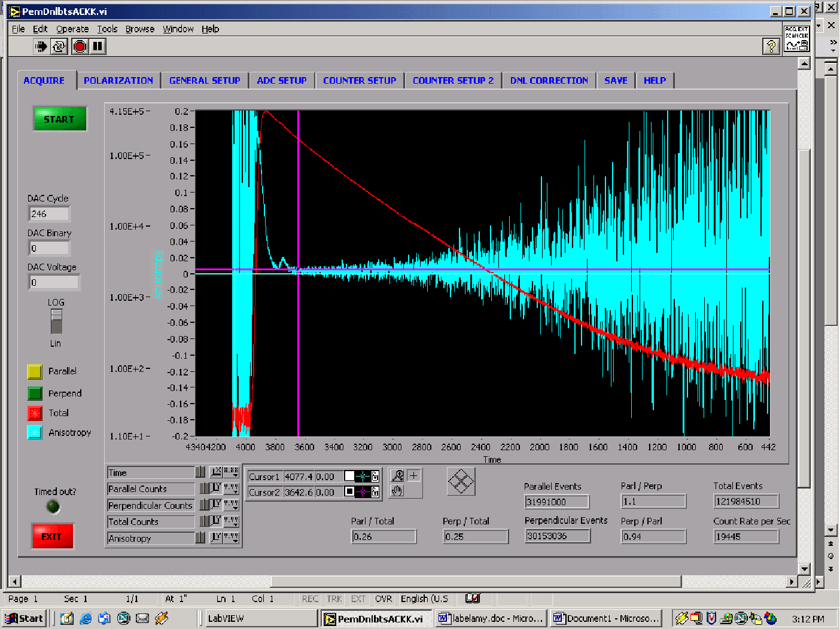Click the yellow Parallel plot color swatch
The width and height of the screenshot is (840, 629).
[x=35, y=371]
